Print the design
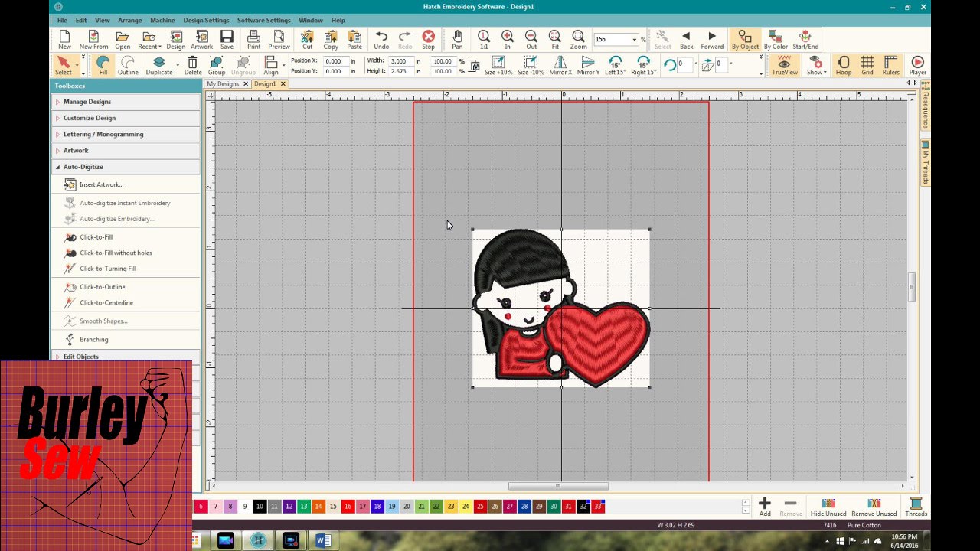980x551 pixels. pos(253,40)
